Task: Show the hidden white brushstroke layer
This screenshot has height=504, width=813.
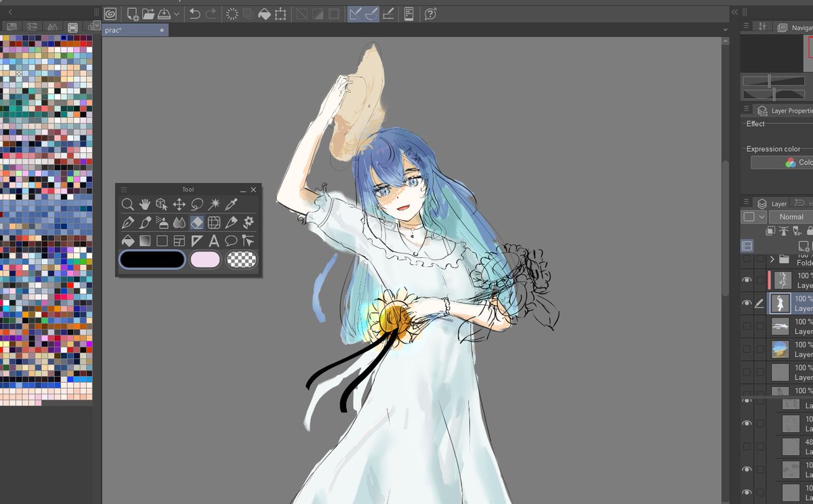Action: [x=747, y=327]
